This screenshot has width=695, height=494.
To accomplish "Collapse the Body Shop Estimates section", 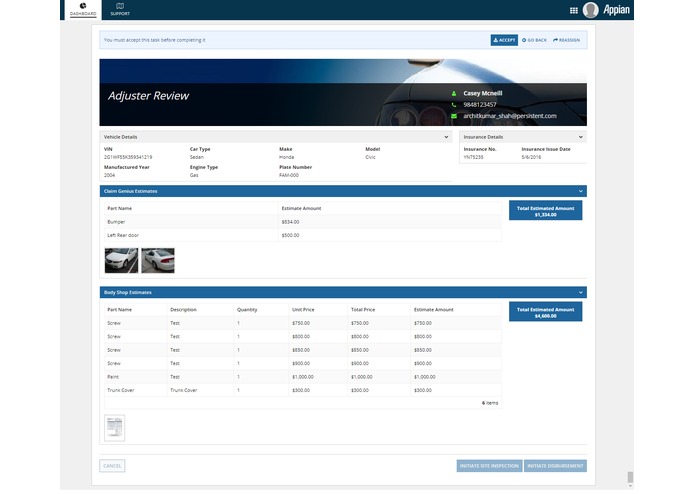I will [581, 292].
